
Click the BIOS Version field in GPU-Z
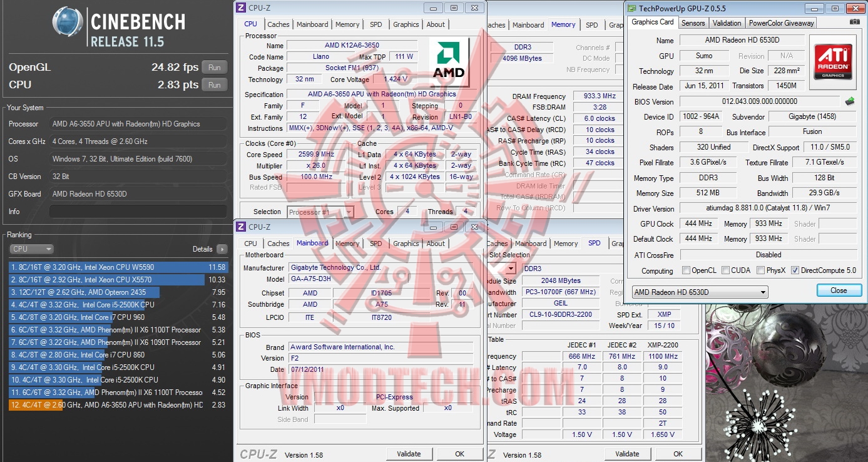tap(760, 101)
